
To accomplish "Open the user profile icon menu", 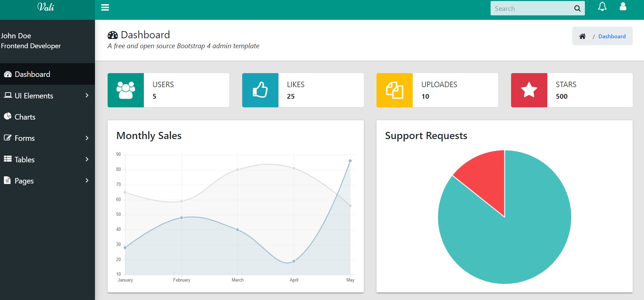I will pyautogui.click(x=623, y=7).
